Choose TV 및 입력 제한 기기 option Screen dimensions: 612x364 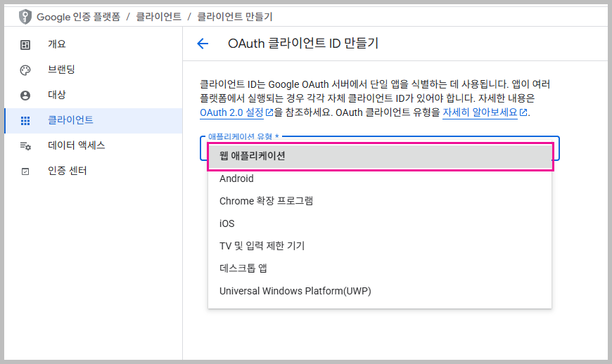262,246
